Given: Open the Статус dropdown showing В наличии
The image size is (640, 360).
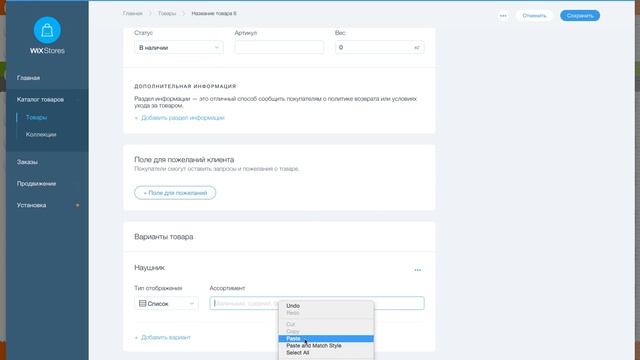Looking at the screenshot, I should (178, 48).
